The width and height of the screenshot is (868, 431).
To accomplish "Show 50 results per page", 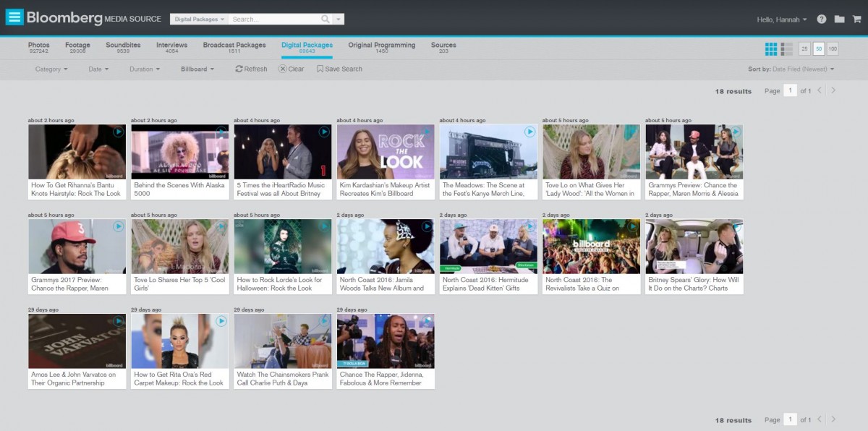I will coord(819,48).
